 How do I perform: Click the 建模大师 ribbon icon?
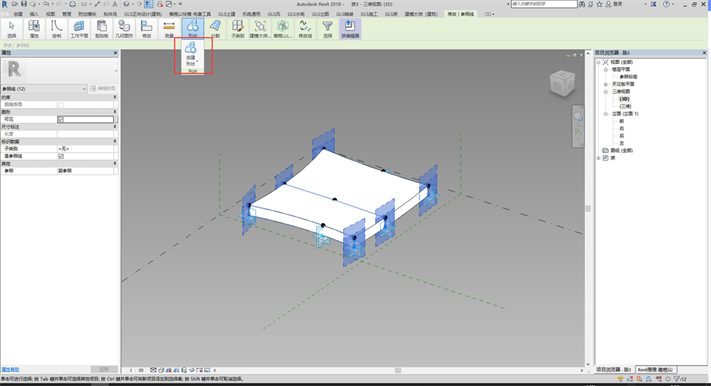(x=260, y=29)
